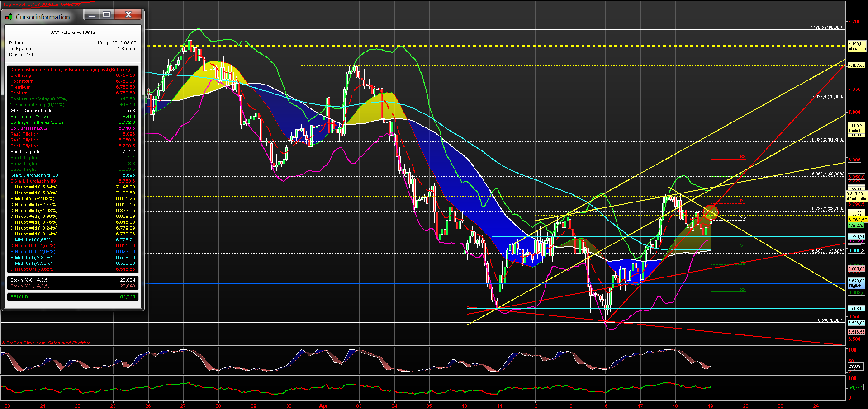Click the Wertveränderung (0,27%) row
Viewport: 868px width, 409px height.
click(72, 105)
